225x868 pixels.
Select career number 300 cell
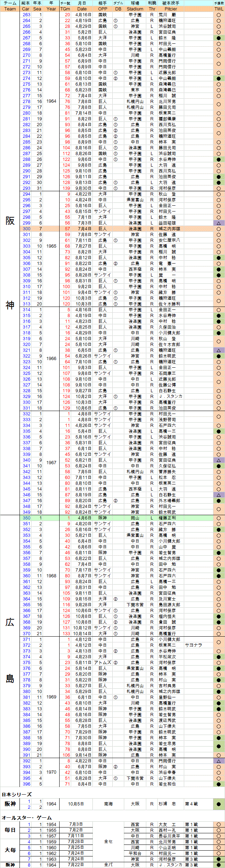pos(26,229)
